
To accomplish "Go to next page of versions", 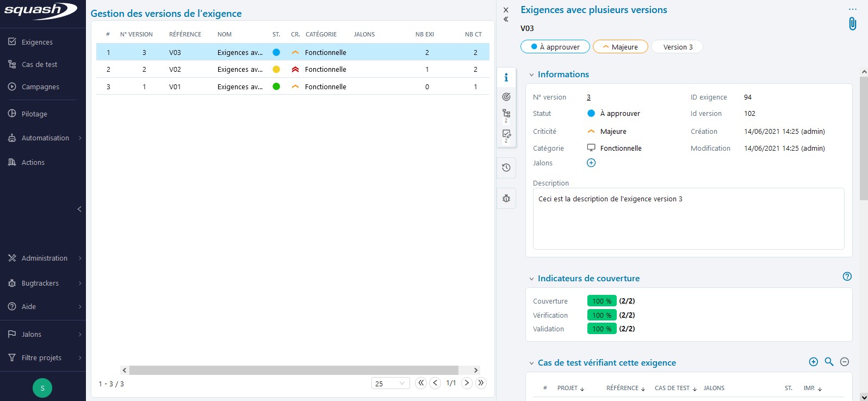I will 467,383.
